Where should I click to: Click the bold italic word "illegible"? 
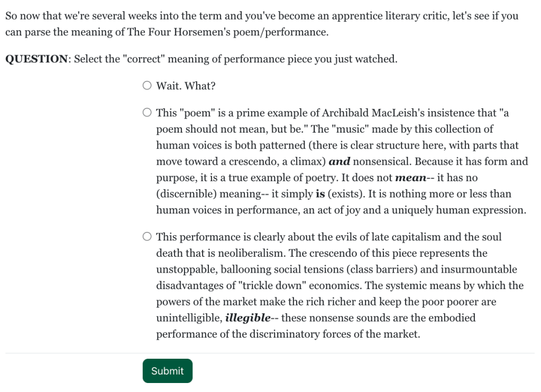click(x=247, y=318)
